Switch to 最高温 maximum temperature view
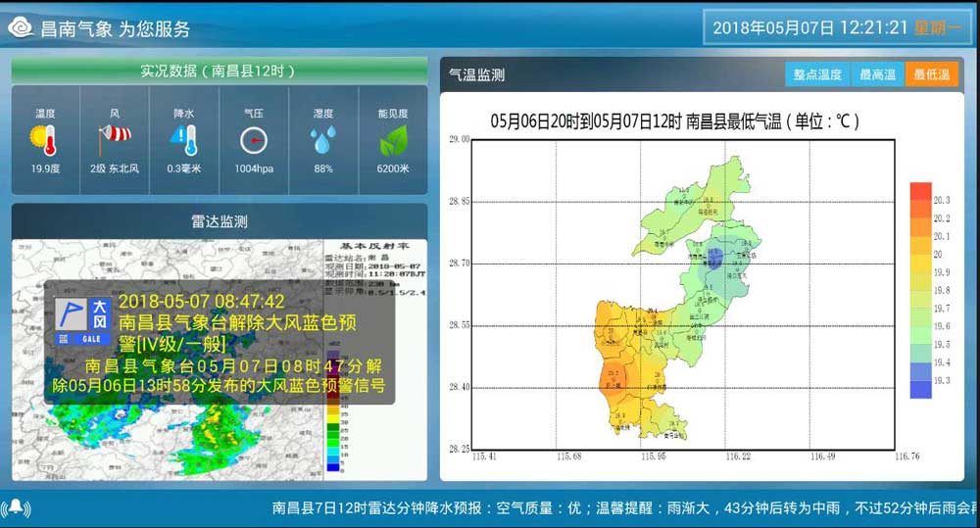Viewport: 980px width, 528px height. click(877, 74)
